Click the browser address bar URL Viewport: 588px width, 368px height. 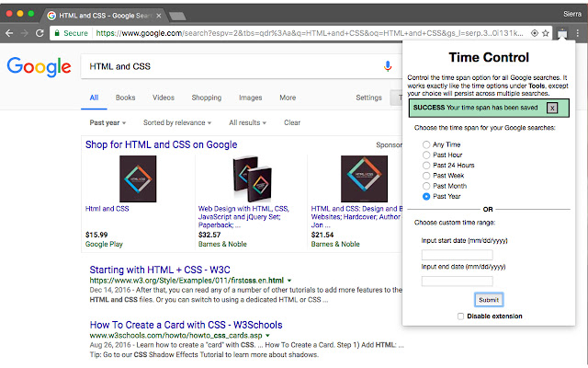tap(310, 33)
